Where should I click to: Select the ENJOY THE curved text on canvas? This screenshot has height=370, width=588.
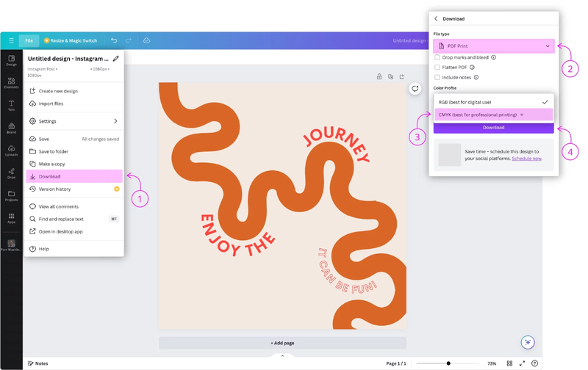pos(237,236)
